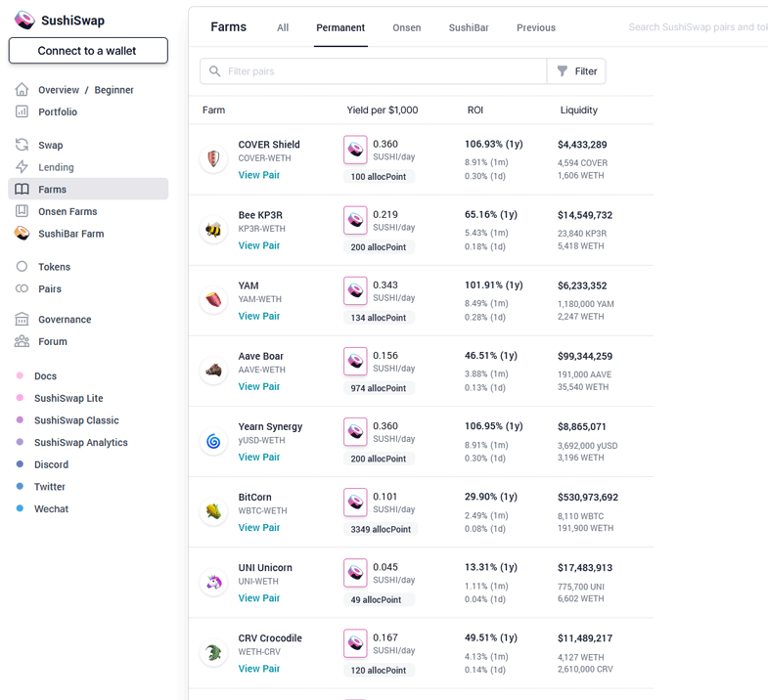The width and height of the screenshot is (768, 700).
Task: Sort by ROI column header
Action: click(x=475, y=110)
